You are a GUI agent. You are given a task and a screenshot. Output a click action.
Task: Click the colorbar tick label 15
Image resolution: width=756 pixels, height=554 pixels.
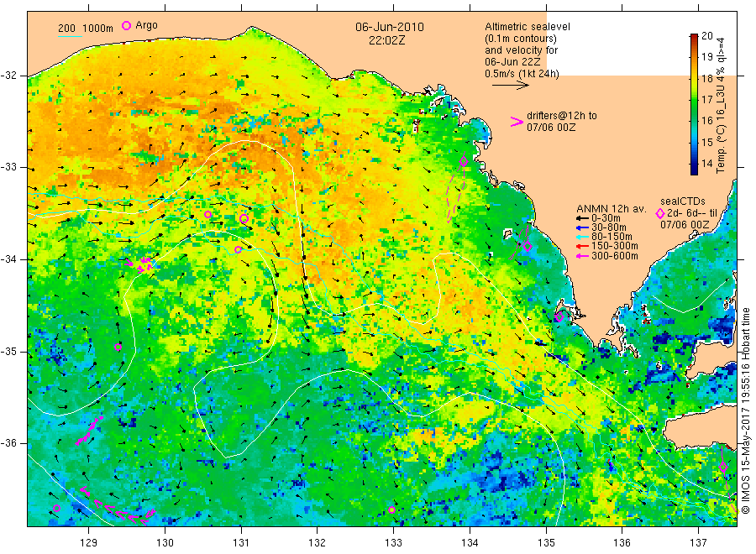[x=706, y=142]
